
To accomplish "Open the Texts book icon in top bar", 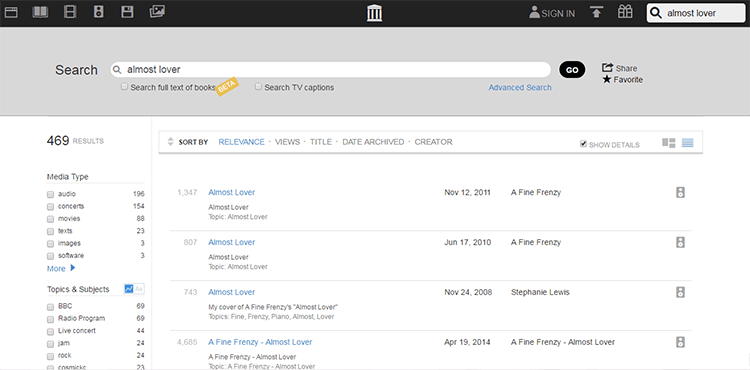I will click(x=40, y=12).
